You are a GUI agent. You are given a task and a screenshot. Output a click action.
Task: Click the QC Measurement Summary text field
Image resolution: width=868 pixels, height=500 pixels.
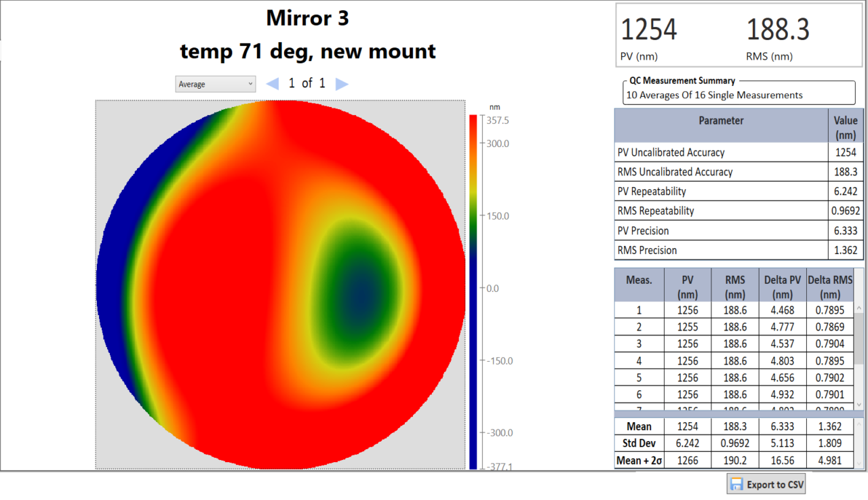tap(738, 95)
